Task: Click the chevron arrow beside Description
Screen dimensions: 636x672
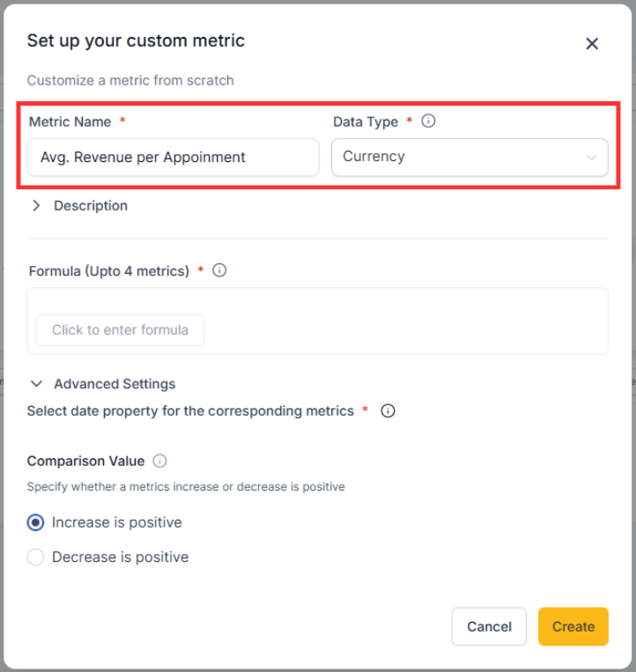Action: point(36,205)
